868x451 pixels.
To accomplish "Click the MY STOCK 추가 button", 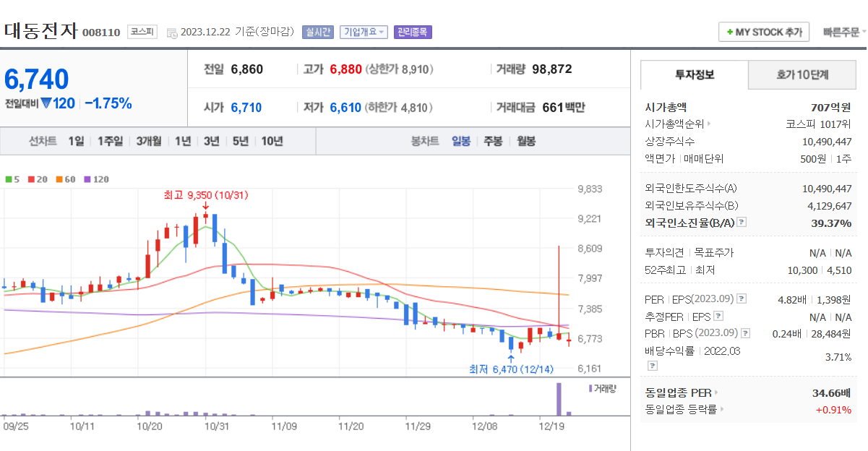I will [765, 33].
